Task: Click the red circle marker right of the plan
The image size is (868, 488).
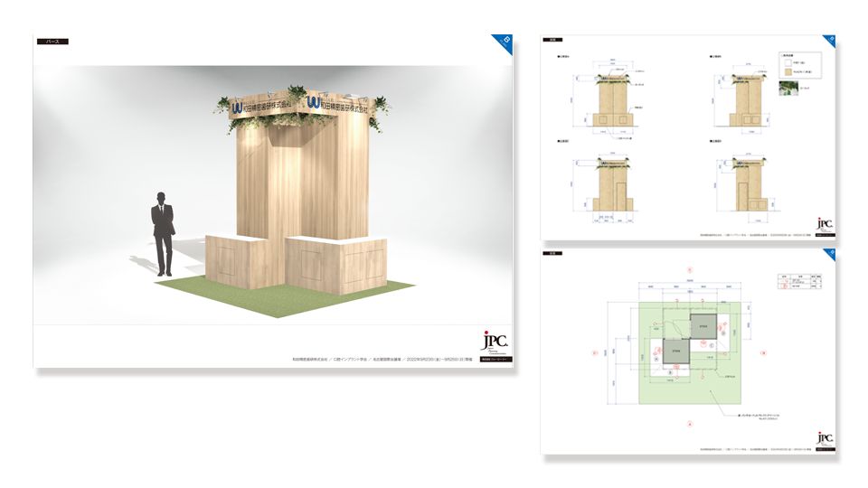Action: (x=764, y=353)
